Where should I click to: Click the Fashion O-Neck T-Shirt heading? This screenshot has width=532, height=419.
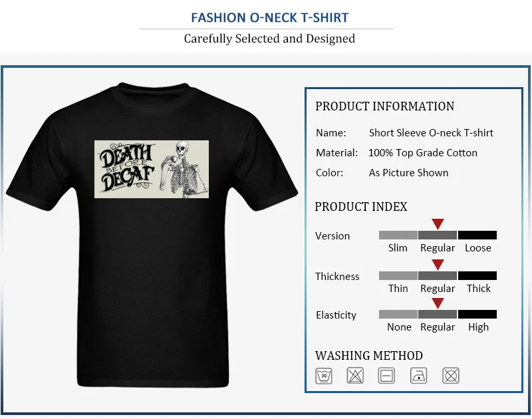click(270, 18)
